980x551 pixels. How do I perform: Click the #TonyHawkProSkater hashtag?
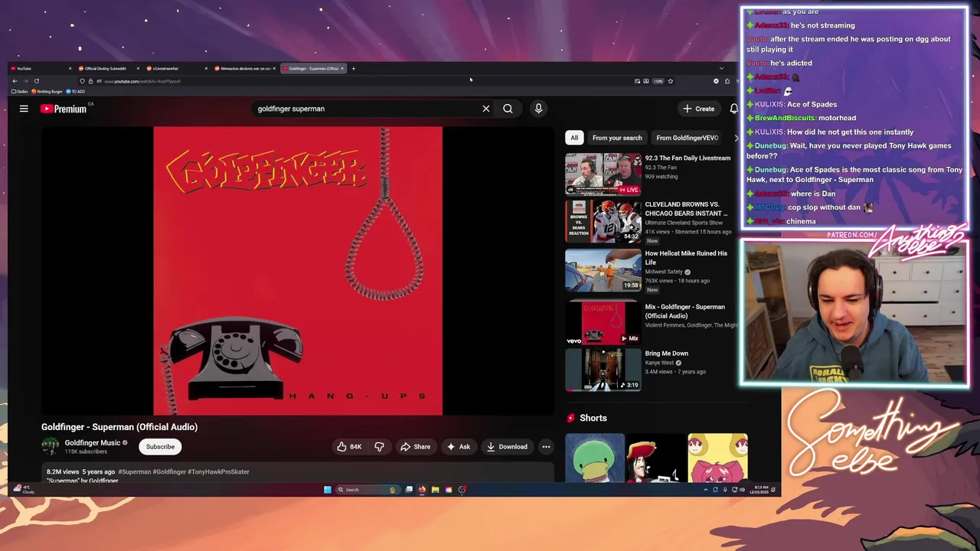coord(218,472)
